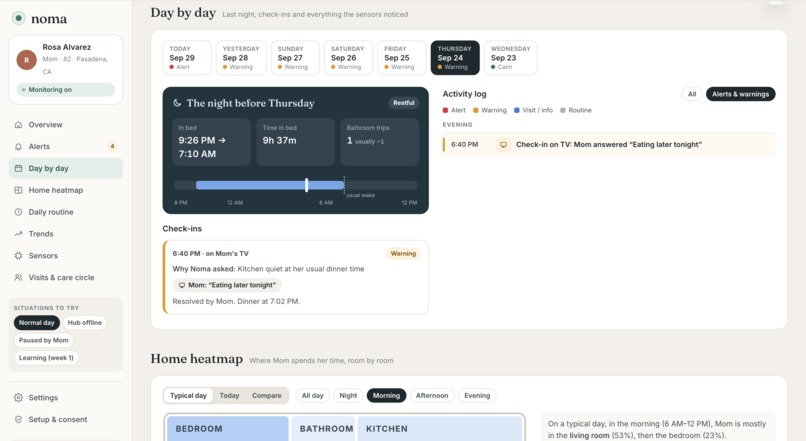Click the Bathroom heatmap room
Screen dimensions: 806x441
pos(322,429)
